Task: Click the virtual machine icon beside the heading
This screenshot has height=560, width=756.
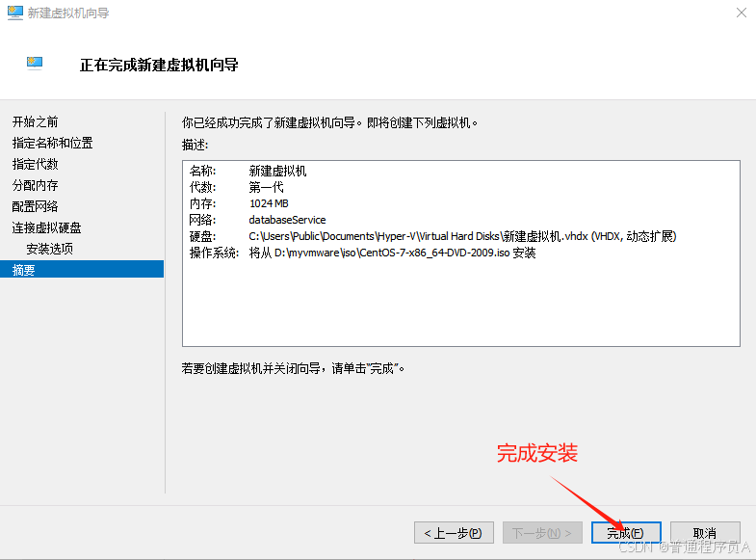Action: click(35, 64)
